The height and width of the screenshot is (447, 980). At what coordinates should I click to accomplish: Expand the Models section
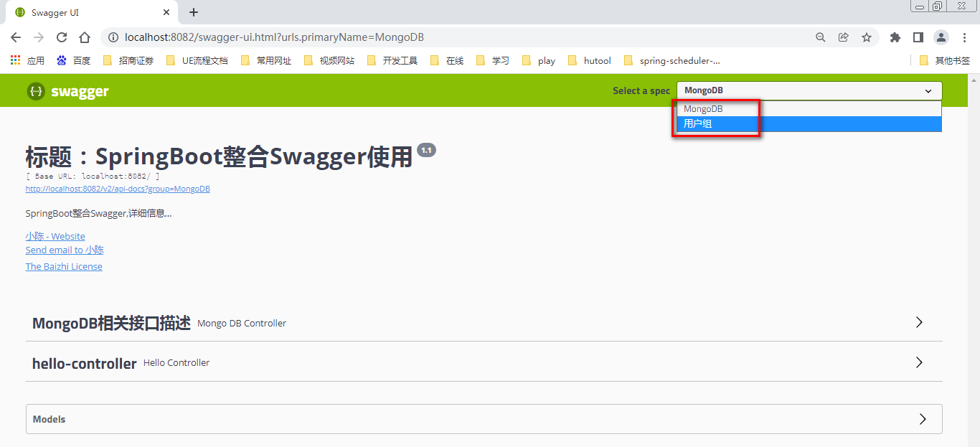pos(484,419)
